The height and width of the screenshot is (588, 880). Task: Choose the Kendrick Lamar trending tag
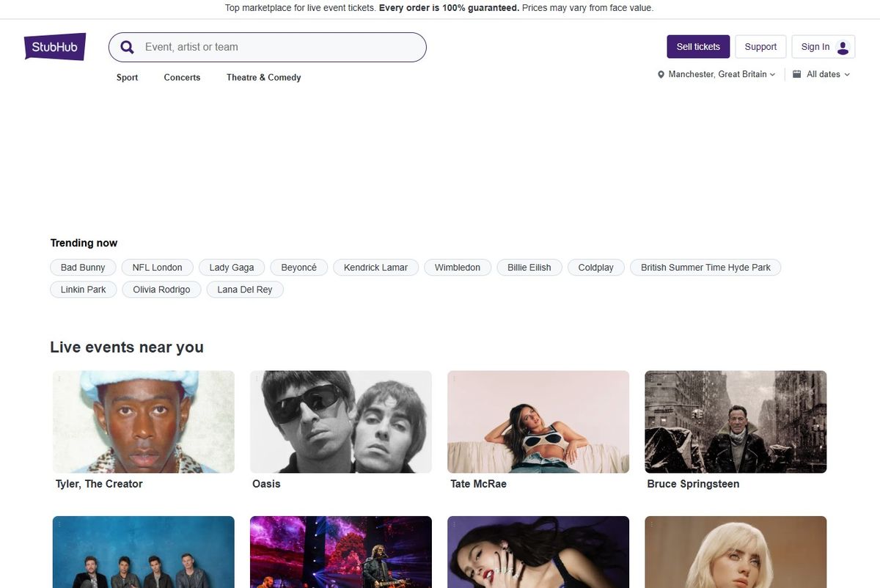click(375, 268)
